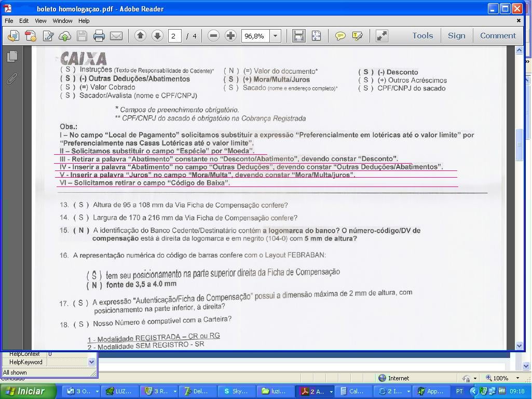Screen dimensions: 532x399
Task: Print the document with printer icon
Action: click(99, 36)
